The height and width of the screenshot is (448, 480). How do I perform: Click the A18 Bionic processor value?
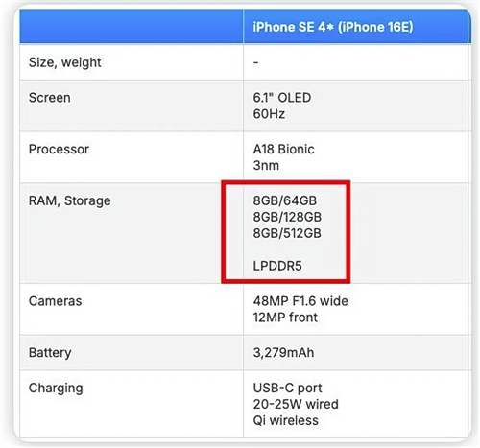click(x=283, y=149)
